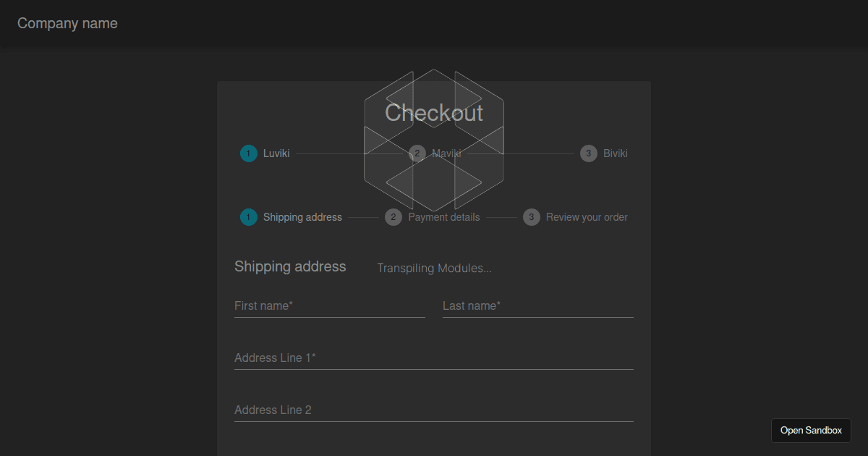Select the Shipping address step label
This screenshot has width=868, height=456.
[302, 217]
